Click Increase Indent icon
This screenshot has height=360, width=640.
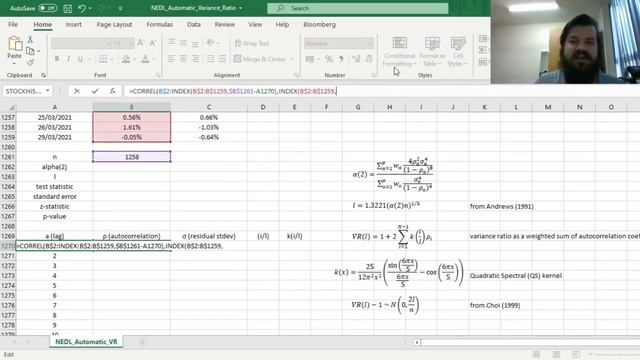point(222,59)
